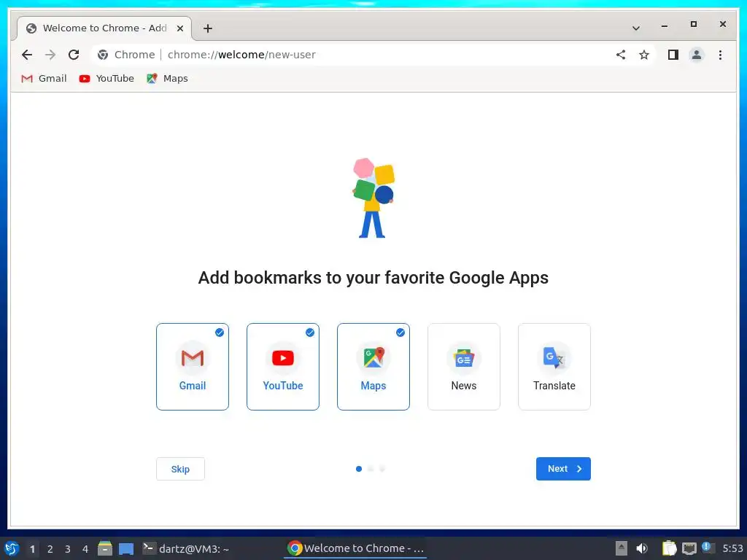Maximize the Chrome window
Viewport: 747px width, 560px height.
coord(694,24)
